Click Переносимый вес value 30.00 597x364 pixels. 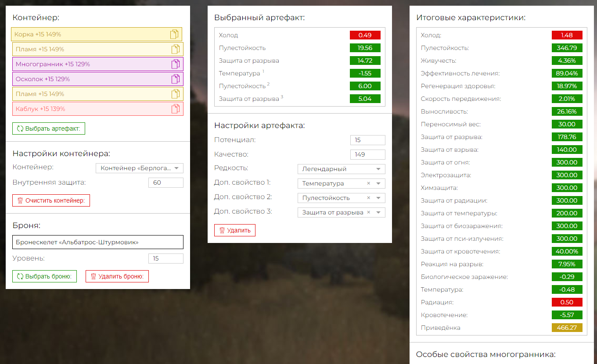pyautogui.click(x=567, y=124)
